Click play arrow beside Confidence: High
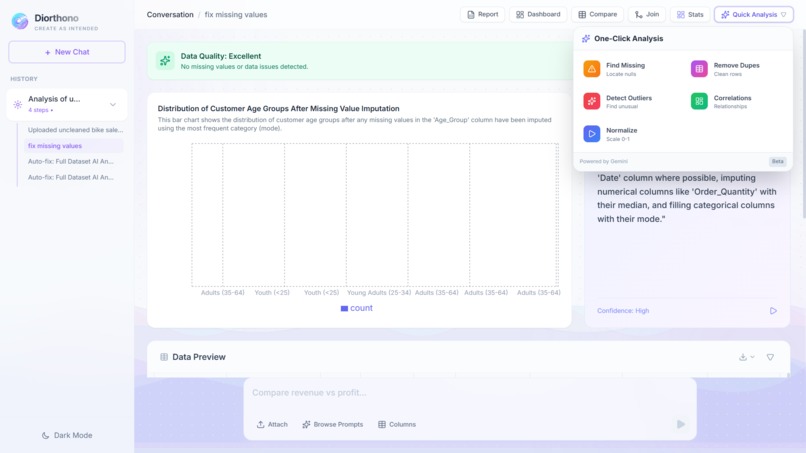Screen dimensions: 806x453 click(773, 311)
